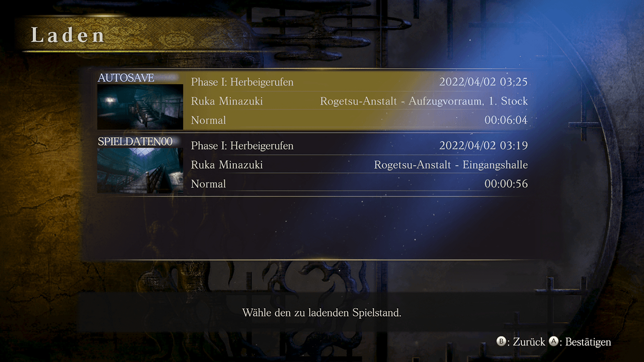Click playtime 00:00:56 entry

pos(506,184)
